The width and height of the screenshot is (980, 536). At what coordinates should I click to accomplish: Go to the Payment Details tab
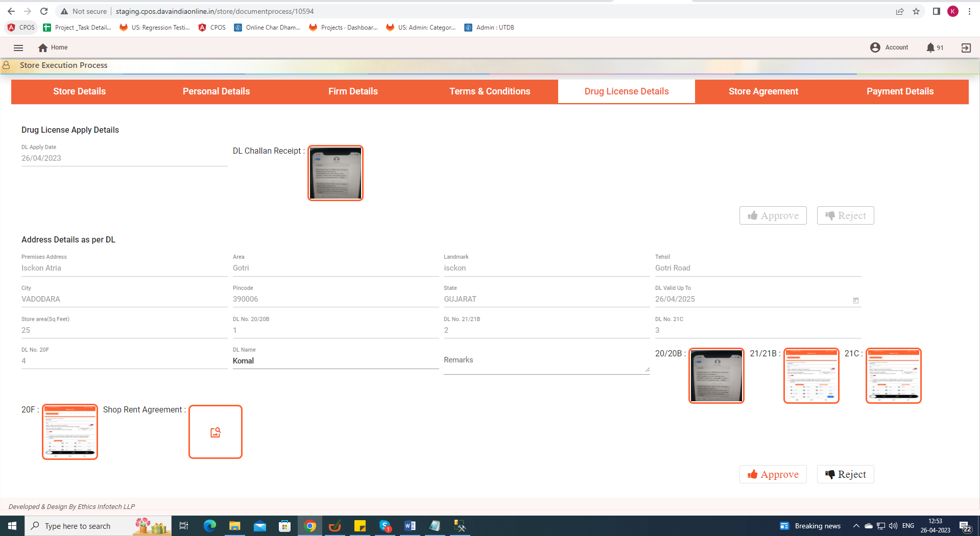pos(900,91)
